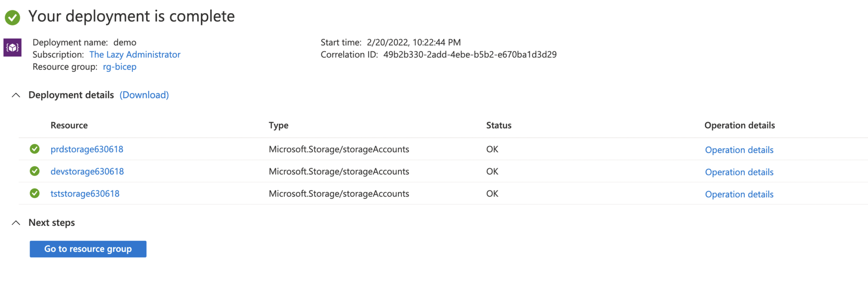View Operation details for devstorage630618
Viewport: 868px width, 281px height.
point(739,172)
